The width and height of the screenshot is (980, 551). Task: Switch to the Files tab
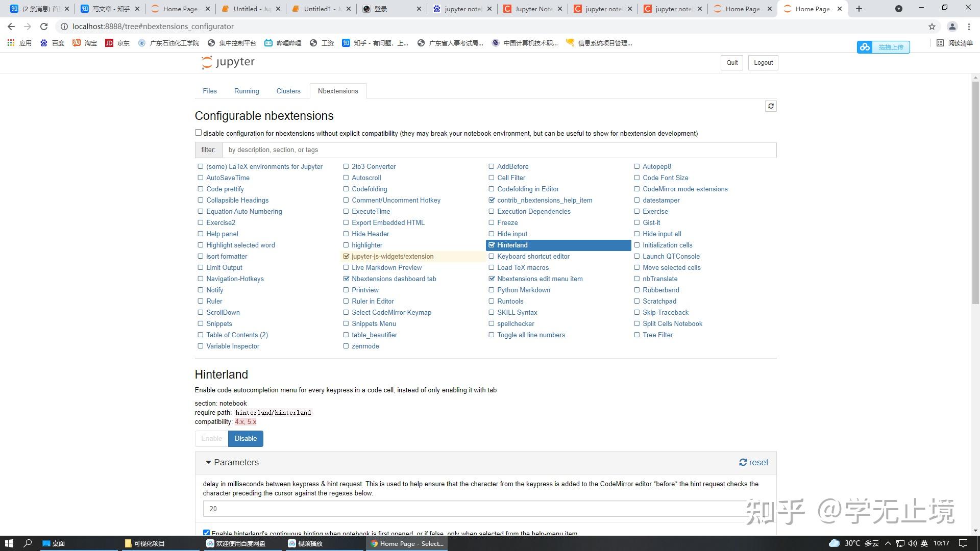(209, 91)
